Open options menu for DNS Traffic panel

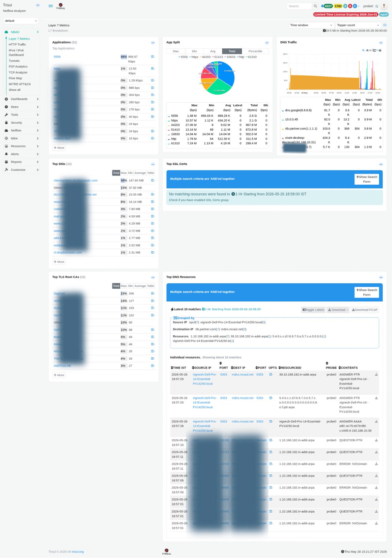pyautogui.click(x=381, y=43)
